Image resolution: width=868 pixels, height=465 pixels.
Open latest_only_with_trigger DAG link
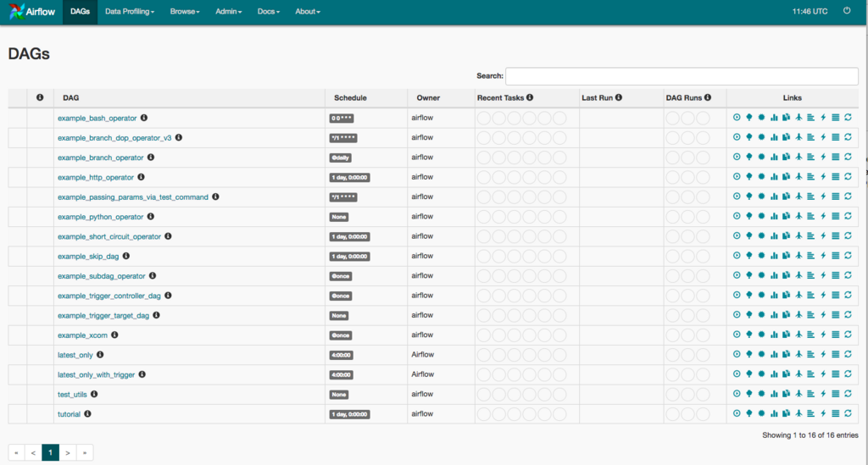coord(97,375)
